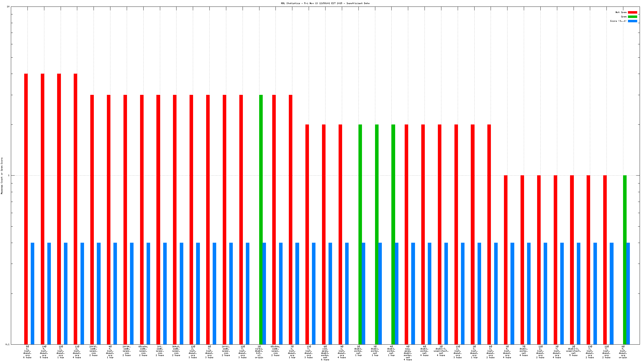Image resolution: width=644 pixels, height=362 pixels.
Task: Click the Score (0..1) legend text
Action: [x=618, y=21]
